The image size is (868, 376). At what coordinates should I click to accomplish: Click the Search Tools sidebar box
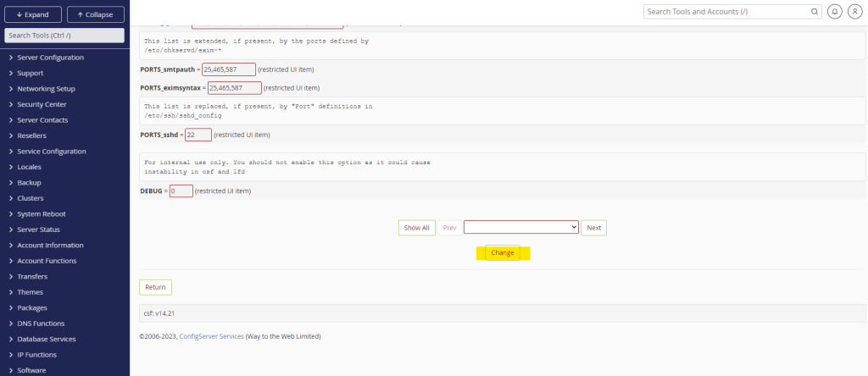pyautogui.click(x=64, y=35)
